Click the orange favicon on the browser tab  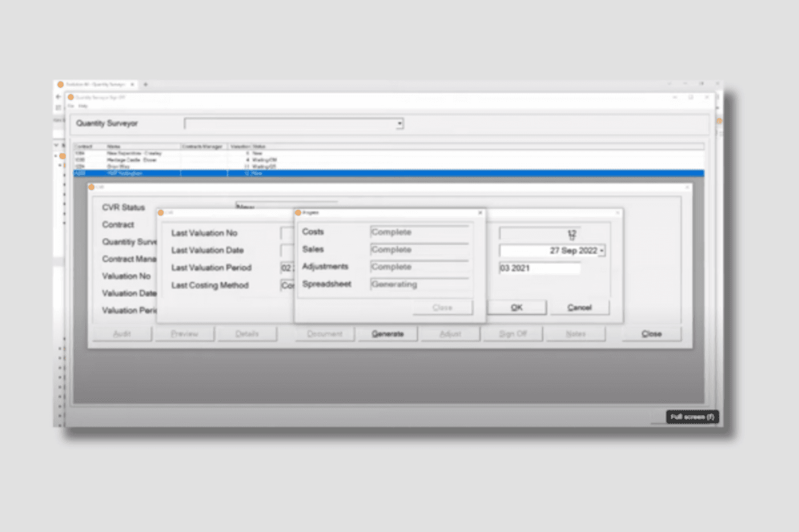60,84
